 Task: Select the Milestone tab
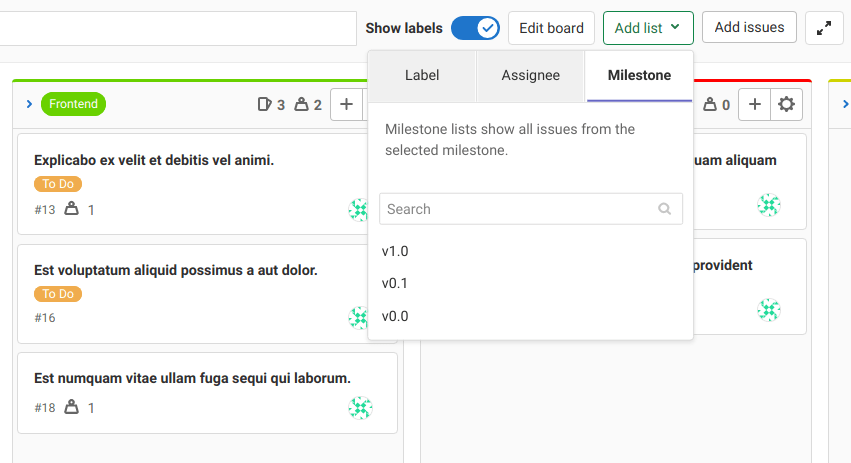pyautogui.click(x=639, y=76)
